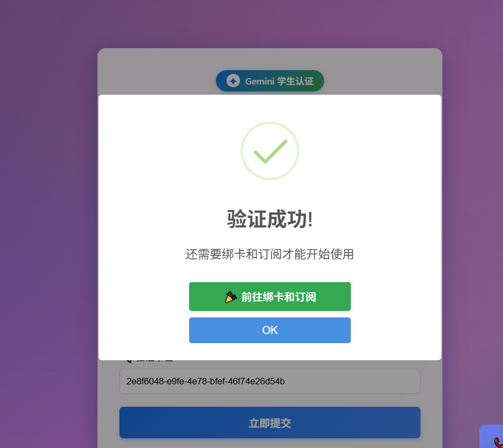Click the 订阅 text on green button

tap(305, 297)
